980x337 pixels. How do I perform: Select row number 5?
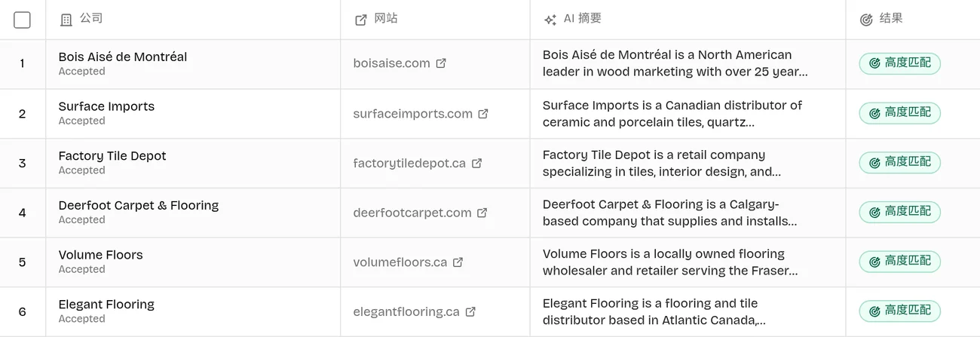click(22, 262)
